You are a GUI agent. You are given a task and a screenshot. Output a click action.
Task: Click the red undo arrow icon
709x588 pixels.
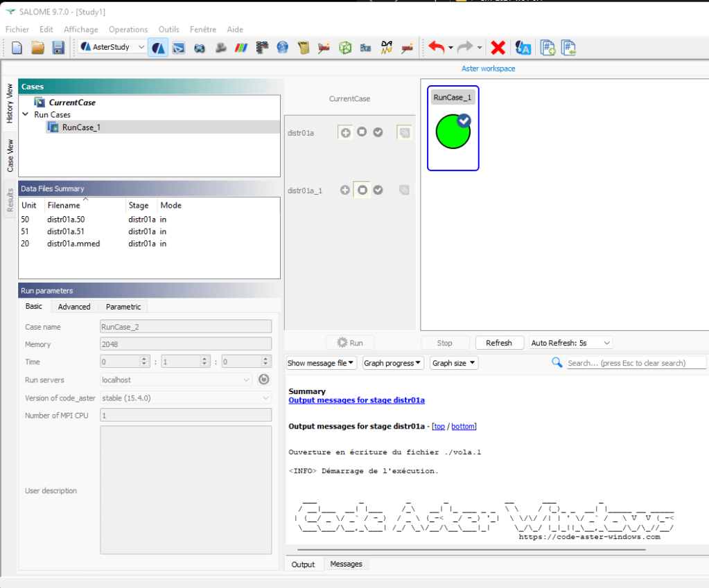[436, 48]
